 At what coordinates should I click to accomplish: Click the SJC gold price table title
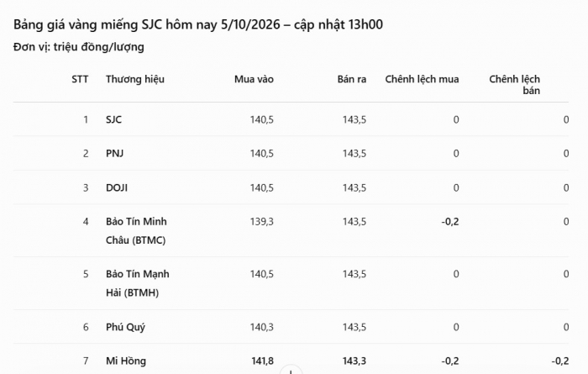[198, 24]
